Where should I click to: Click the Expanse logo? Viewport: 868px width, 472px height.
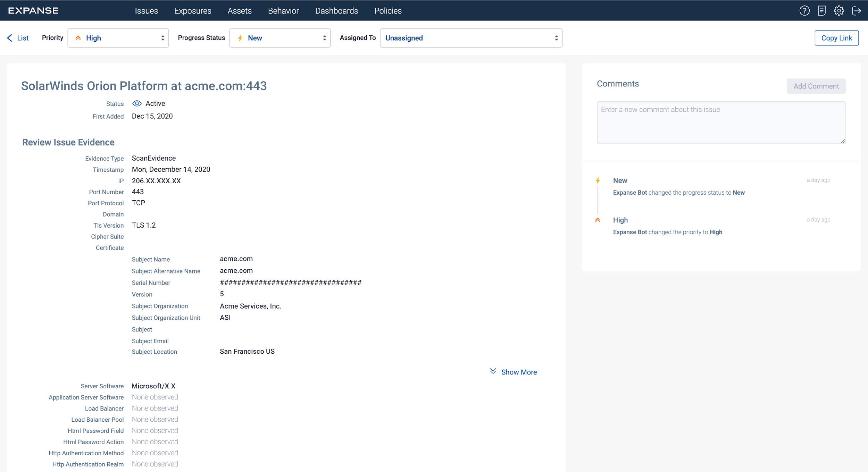point(33,11)
